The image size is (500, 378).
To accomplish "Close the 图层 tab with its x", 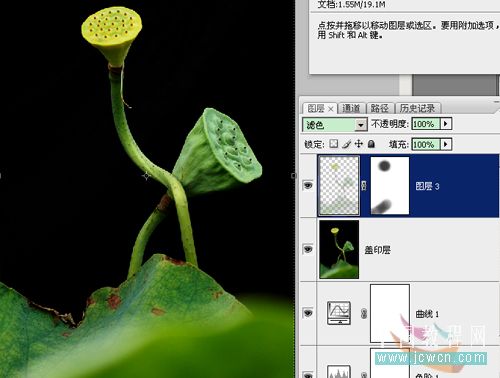I will (331, 109).
